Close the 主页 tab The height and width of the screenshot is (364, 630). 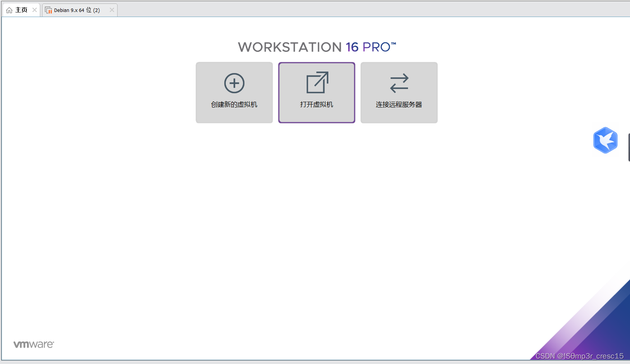pyautogui.click(x=34, y=10)
